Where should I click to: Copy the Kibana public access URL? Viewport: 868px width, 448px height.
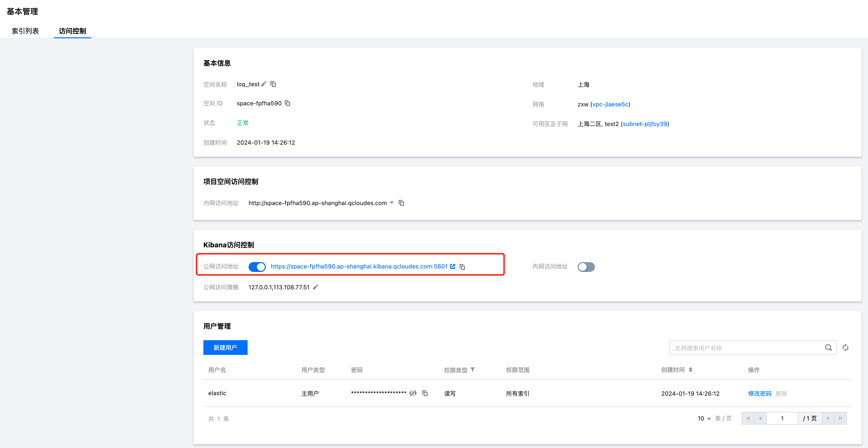(462, 267)
